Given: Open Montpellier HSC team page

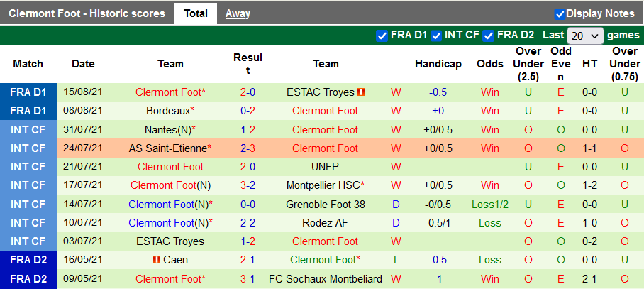Looking at the screenshot, I should [x=323, y=185].
